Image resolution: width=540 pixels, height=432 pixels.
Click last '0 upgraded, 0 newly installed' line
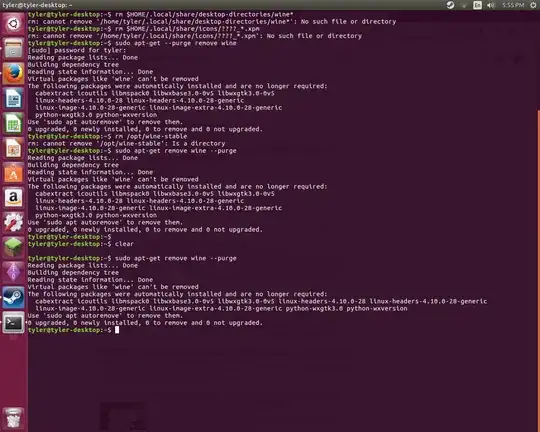(x=145, y=323)
